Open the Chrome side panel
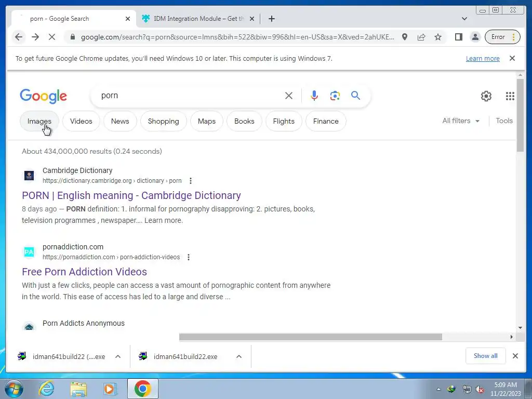Viewport: 532px width, 399px height. tap(458, 37)
